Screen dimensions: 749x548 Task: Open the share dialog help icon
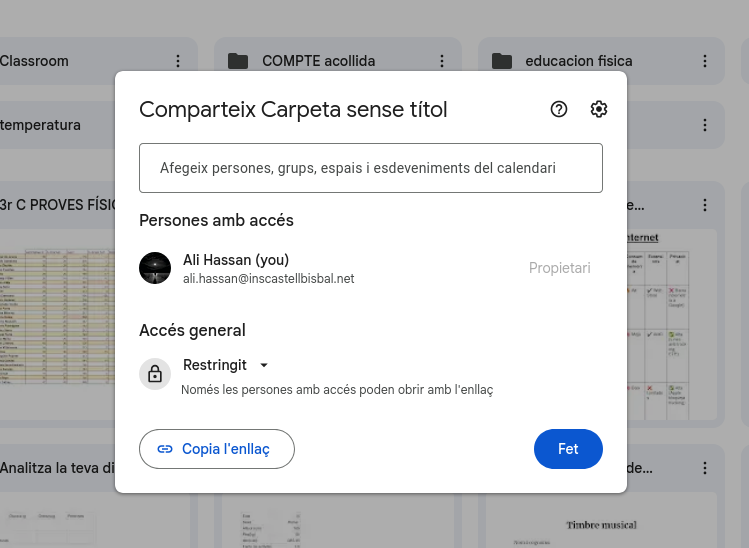point(559,110)
